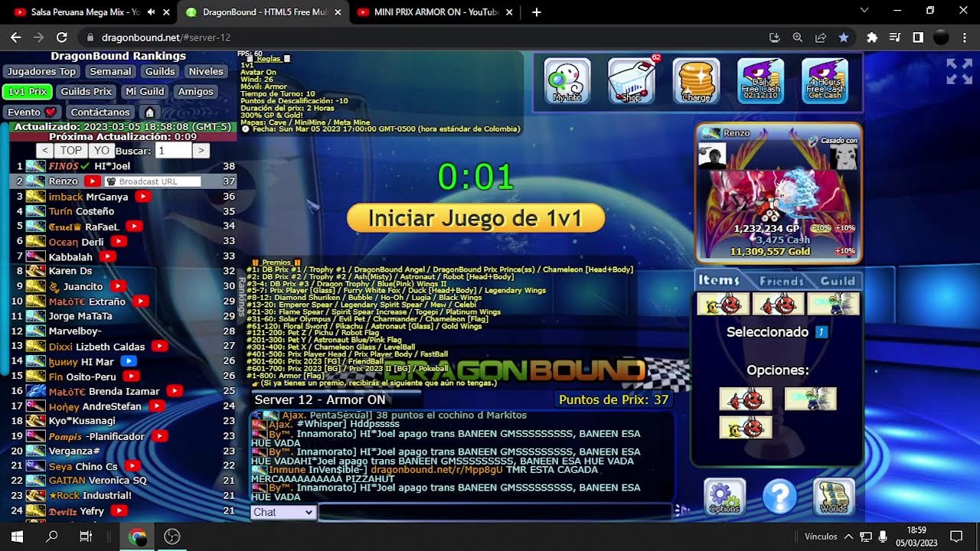Screen dimensions: 980x551
Task: Switch to the Guild tab
Action: coord(838,281)
